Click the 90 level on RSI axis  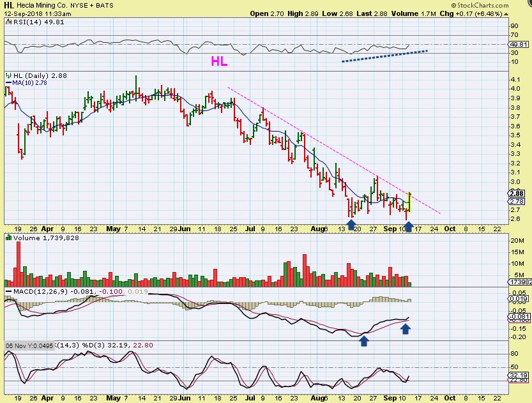coord(514,26)
